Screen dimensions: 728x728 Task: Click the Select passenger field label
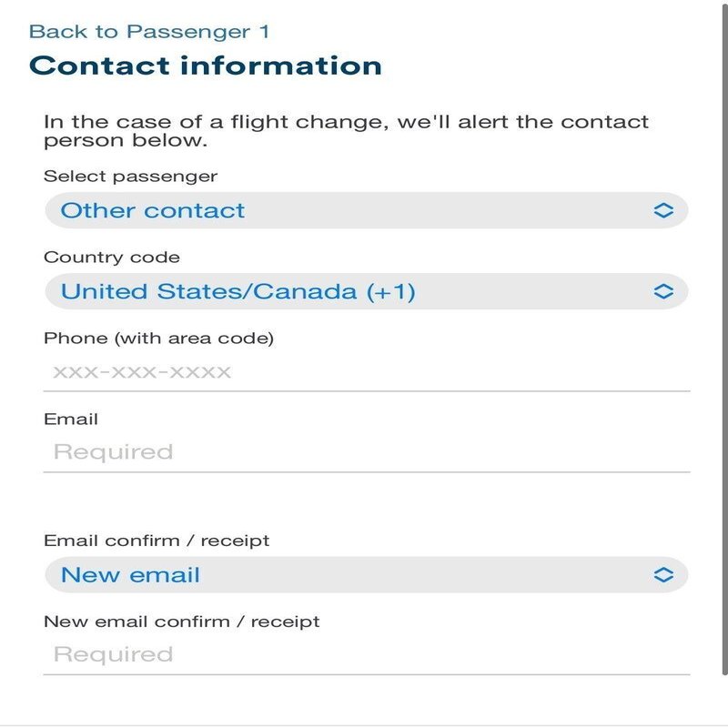[131, 176]
